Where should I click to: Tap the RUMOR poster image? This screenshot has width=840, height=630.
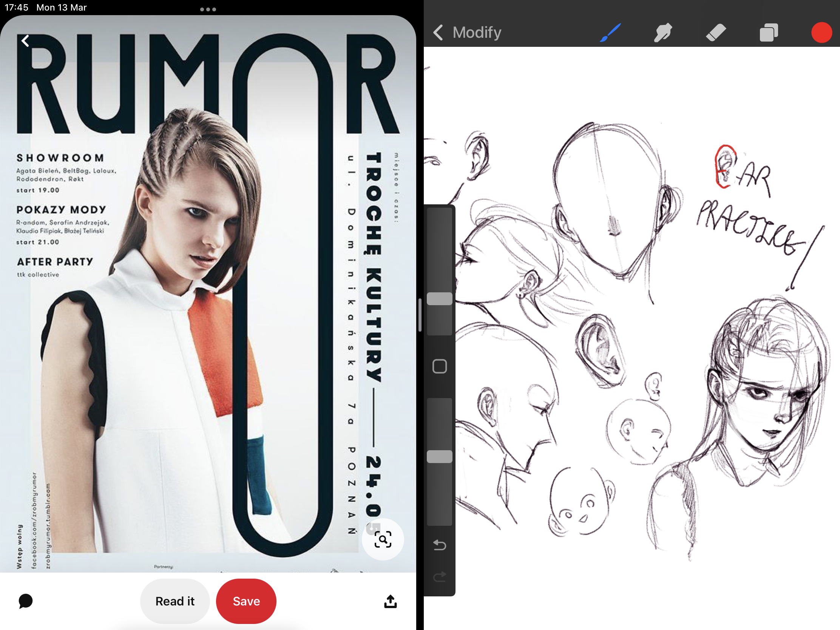[x=208, y=293]
